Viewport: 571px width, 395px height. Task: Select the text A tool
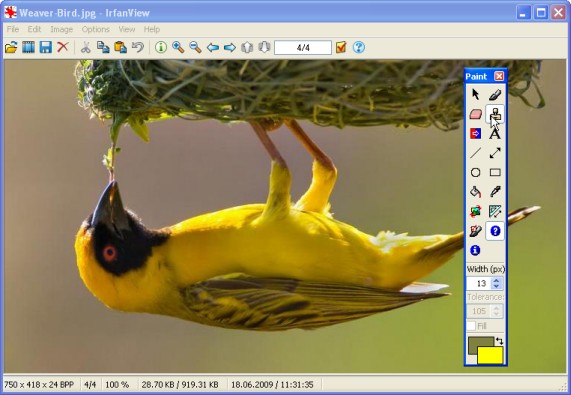[495, 134]
